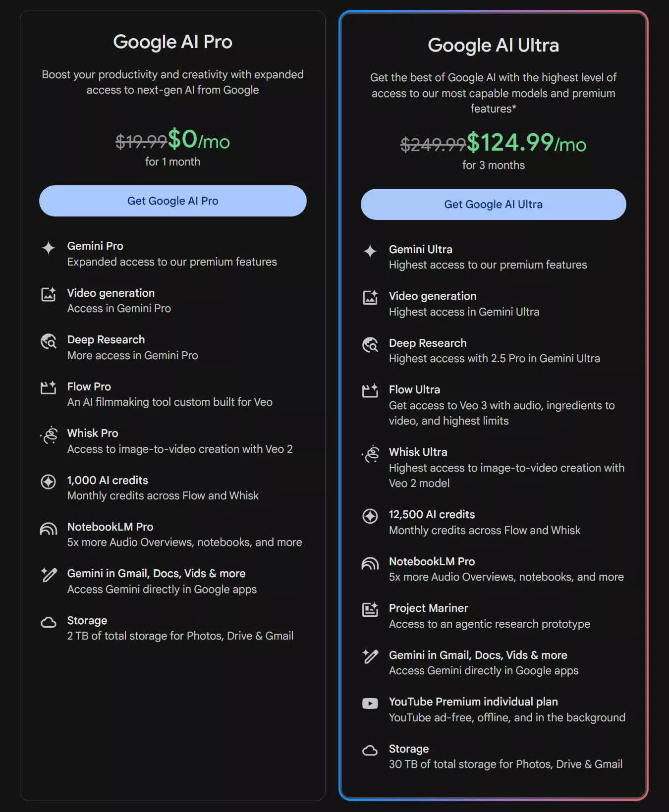
Task: Click the YouTube Premium play icon
Action: click(x=370, y=704)
